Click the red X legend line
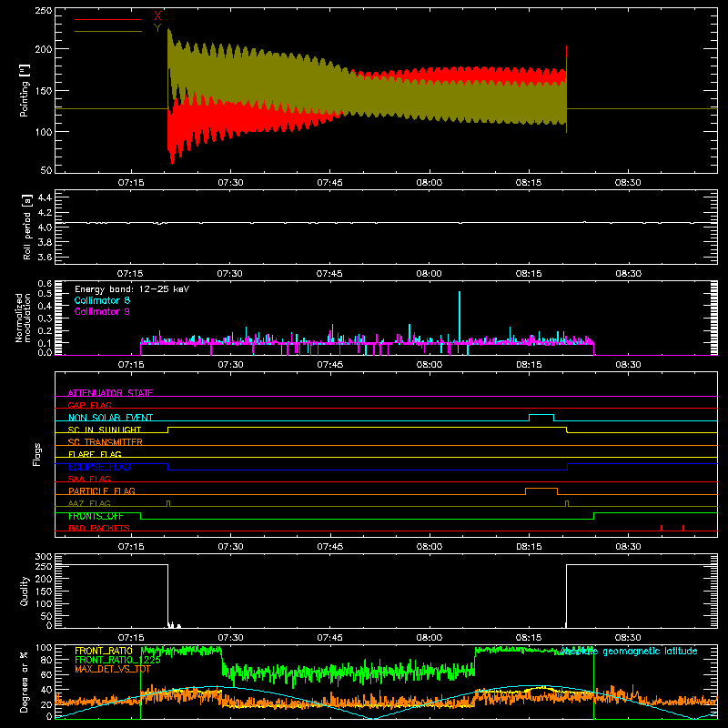Viewport: 728px width, 728px height. point(108,19)
